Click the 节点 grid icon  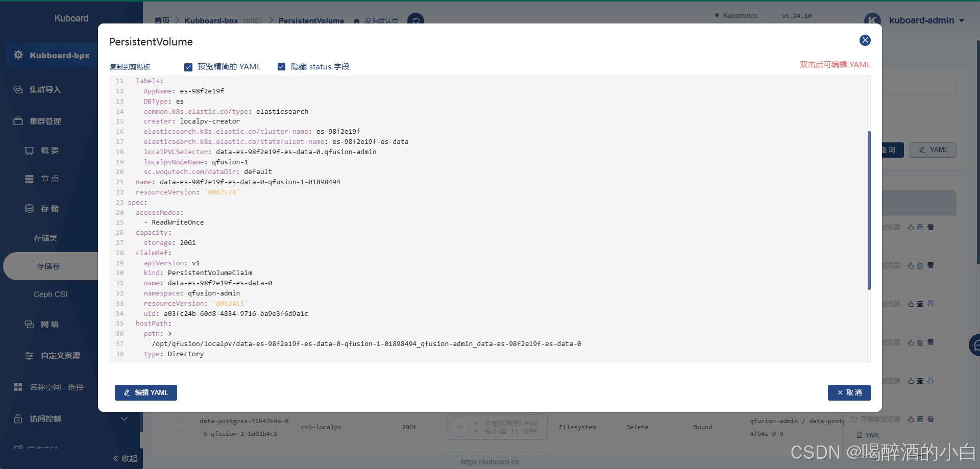click(x=29, y=179)
